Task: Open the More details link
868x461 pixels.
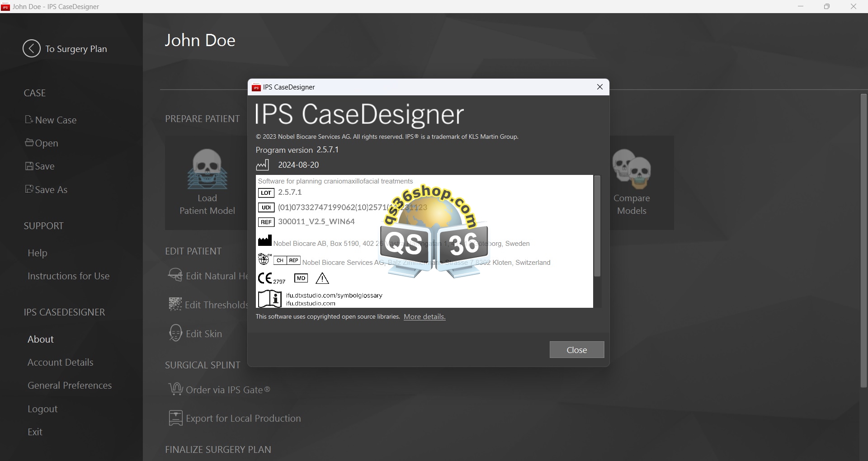Action: point(425,316)
